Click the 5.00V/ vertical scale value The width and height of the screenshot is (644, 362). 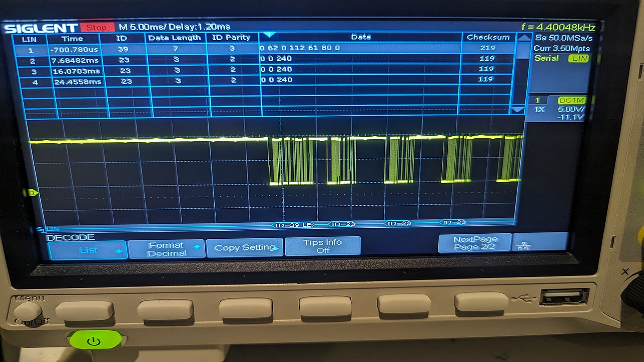pyautogui.click(x=572, y=109)
